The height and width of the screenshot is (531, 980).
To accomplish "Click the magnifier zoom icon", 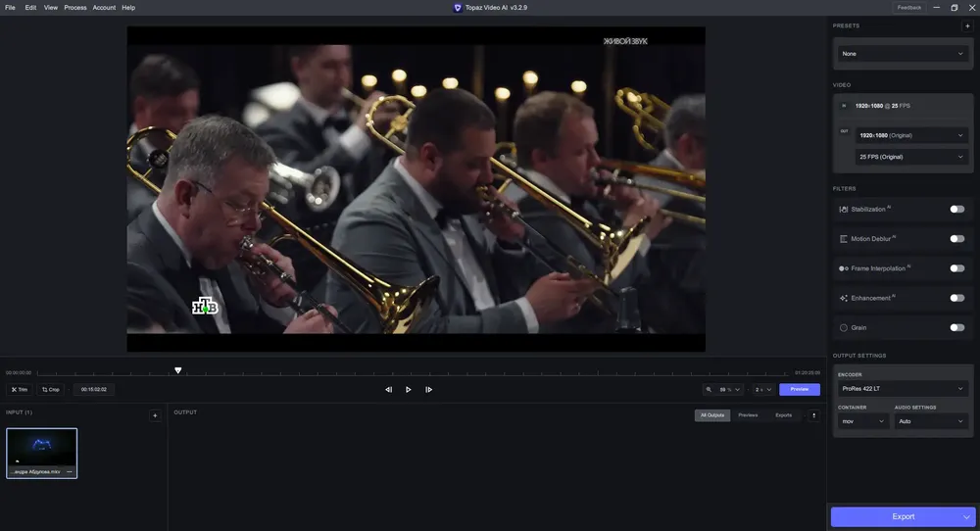I will click(709, 389).
